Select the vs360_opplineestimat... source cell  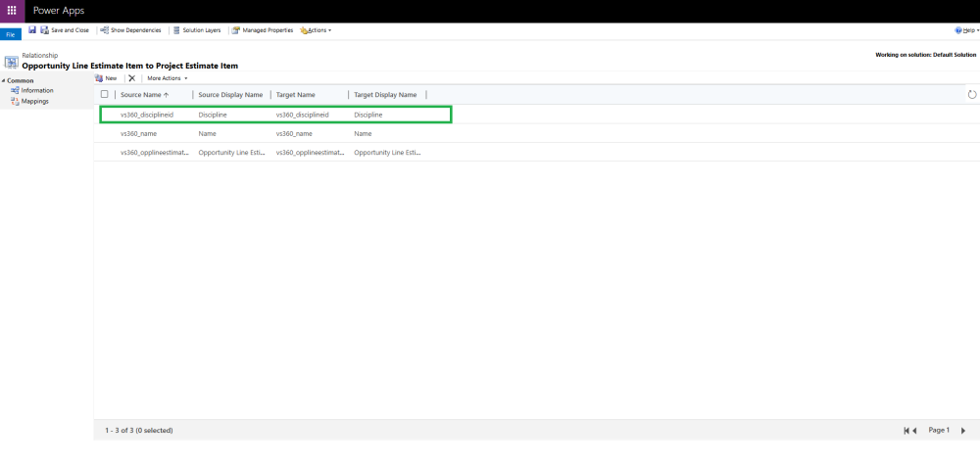coord(155,153)
